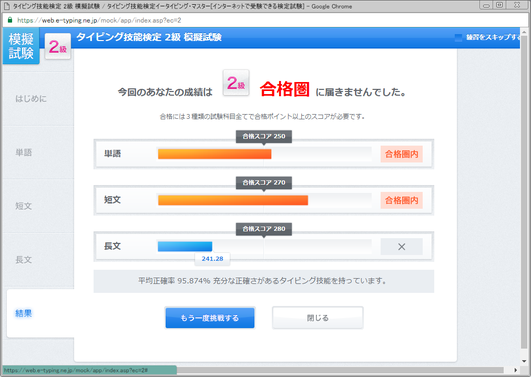Click the page icon in title bar
The width and height of the screenshot is (531, 377).
click(6, 6)
